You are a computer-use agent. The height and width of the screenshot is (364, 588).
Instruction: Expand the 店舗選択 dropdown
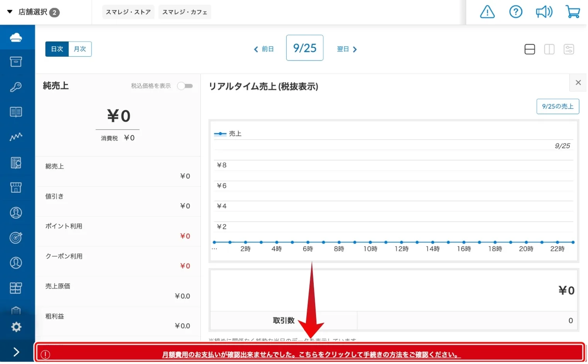pyautogui.click(x=33, y=12)
